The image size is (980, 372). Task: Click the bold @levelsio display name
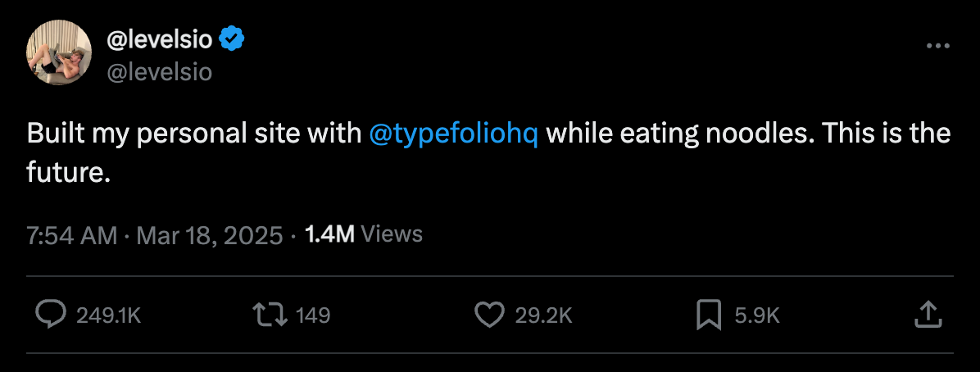pos(161,41)
